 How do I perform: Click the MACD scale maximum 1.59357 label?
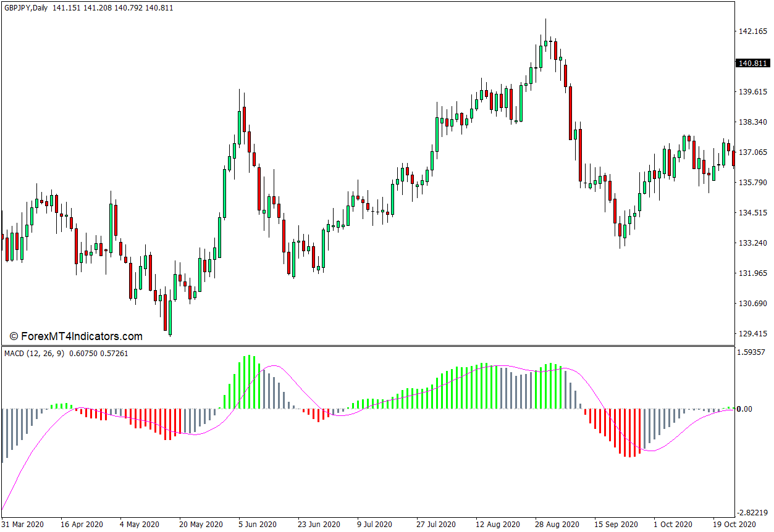point(752,352)
